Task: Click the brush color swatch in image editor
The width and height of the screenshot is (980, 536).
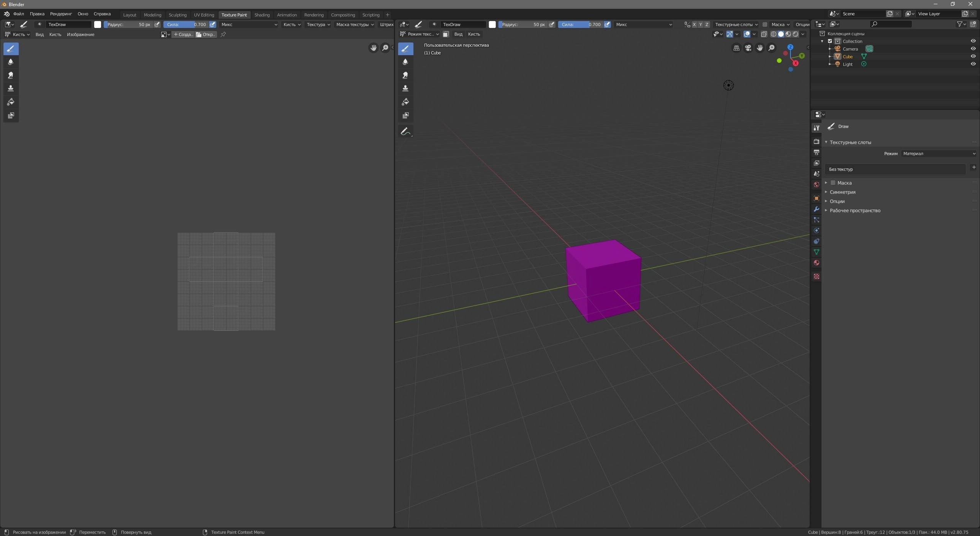Action: (x=98, y=24)
